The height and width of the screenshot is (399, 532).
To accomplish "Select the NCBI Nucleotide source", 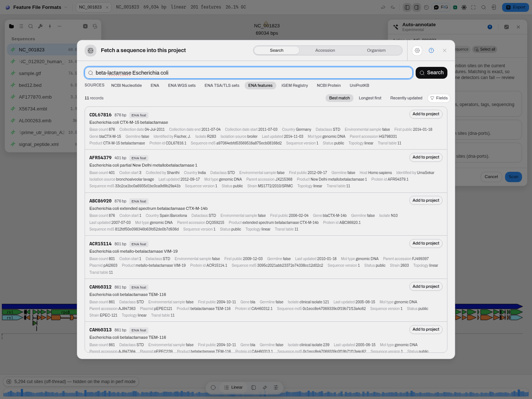I will (126, 85).
